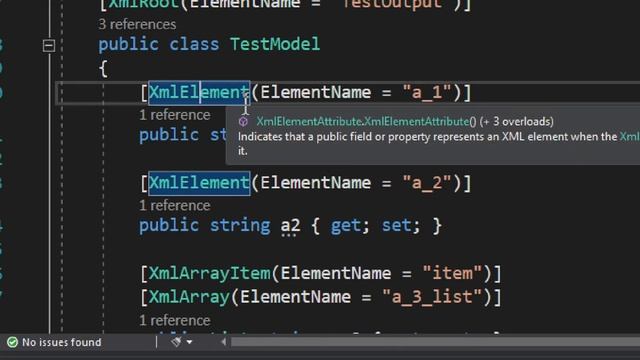Click the TestModel class name
The image size is (640, 360).
(275, 44)
